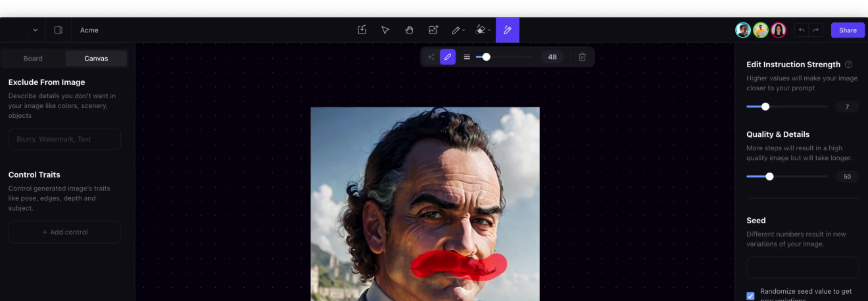The width and height of the screenshot is (868, 301).
Task: Open the workspace chevron menu at top-left
Action: (36, 30)
